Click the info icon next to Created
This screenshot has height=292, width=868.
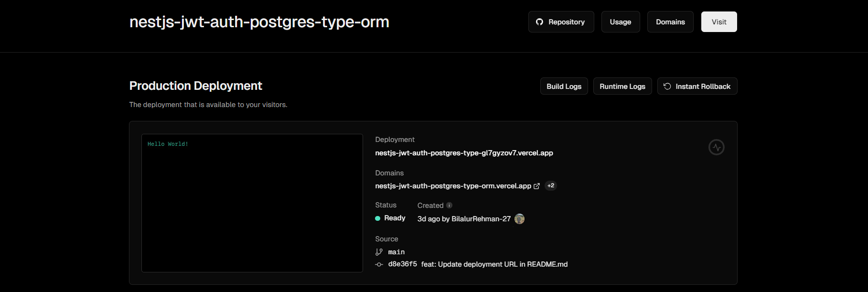click(x=449, y=205)
